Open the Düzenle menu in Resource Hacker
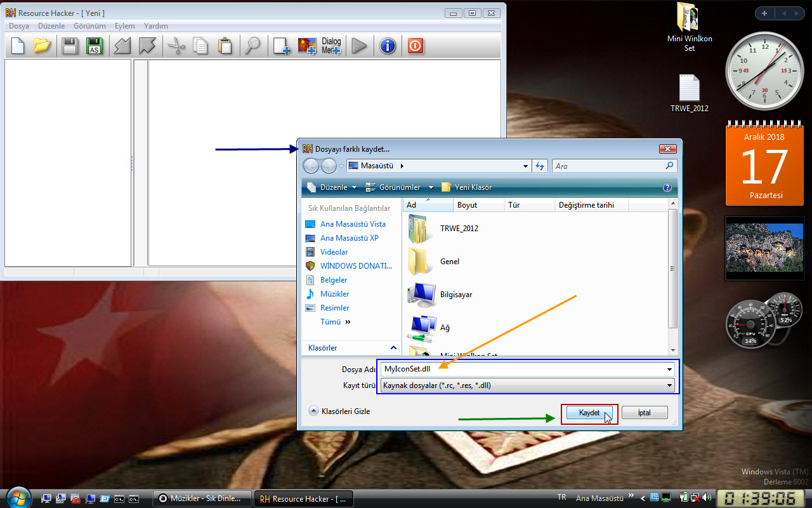Image resolution: width=812 pixels, height=508 pixels. [51, 26]
